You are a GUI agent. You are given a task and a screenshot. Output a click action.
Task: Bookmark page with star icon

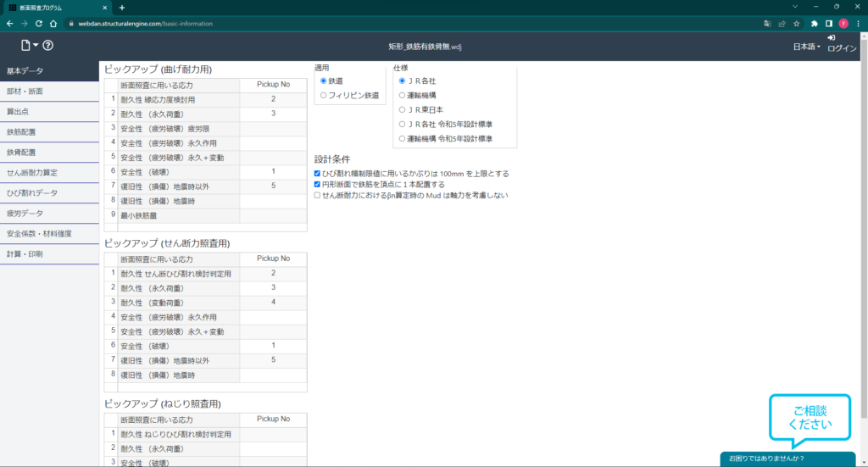click(x=797, y=24)
